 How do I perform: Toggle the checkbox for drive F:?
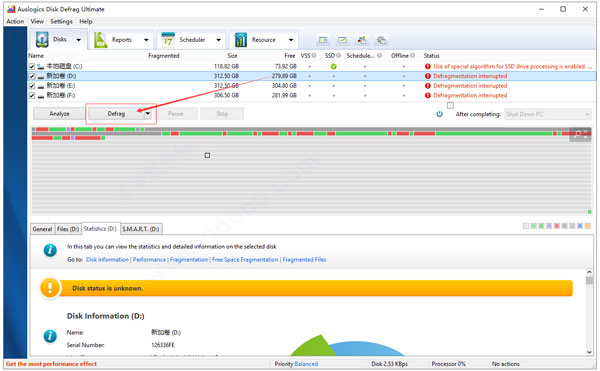tap(32, 95)
